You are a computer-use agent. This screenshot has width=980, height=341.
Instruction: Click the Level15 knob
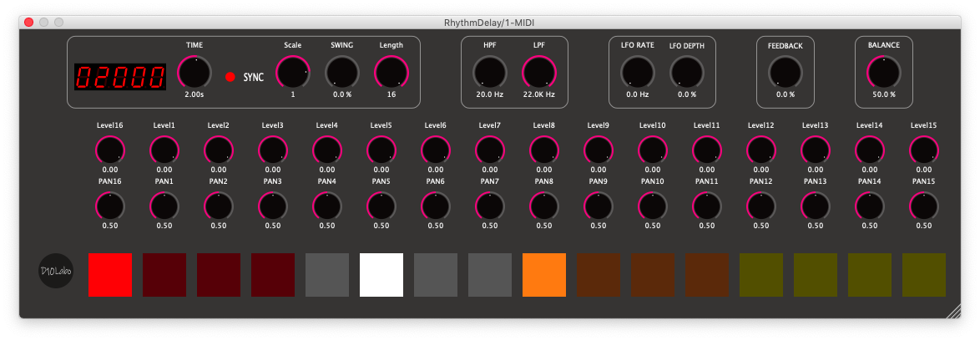[924, 150]
